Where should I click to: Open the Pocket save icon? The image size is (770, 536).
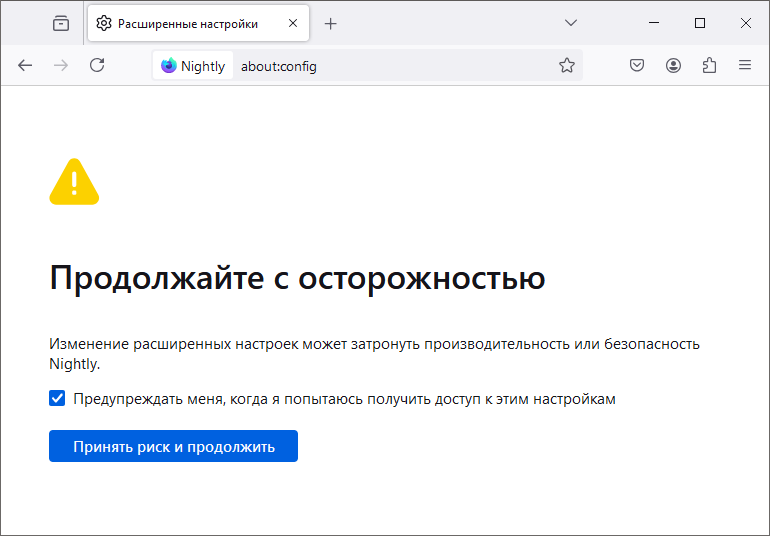(637, 65)
